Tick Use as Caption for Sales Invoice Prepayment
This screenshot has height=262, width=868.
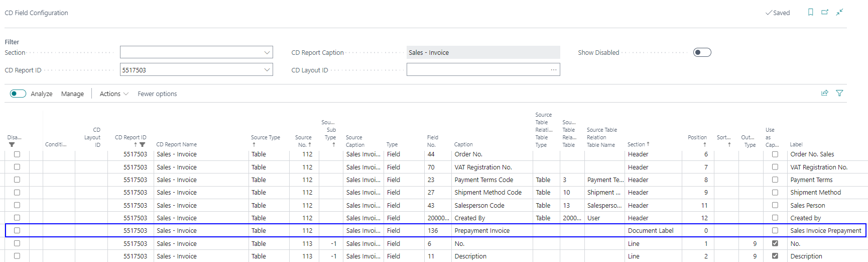[775, 230]
